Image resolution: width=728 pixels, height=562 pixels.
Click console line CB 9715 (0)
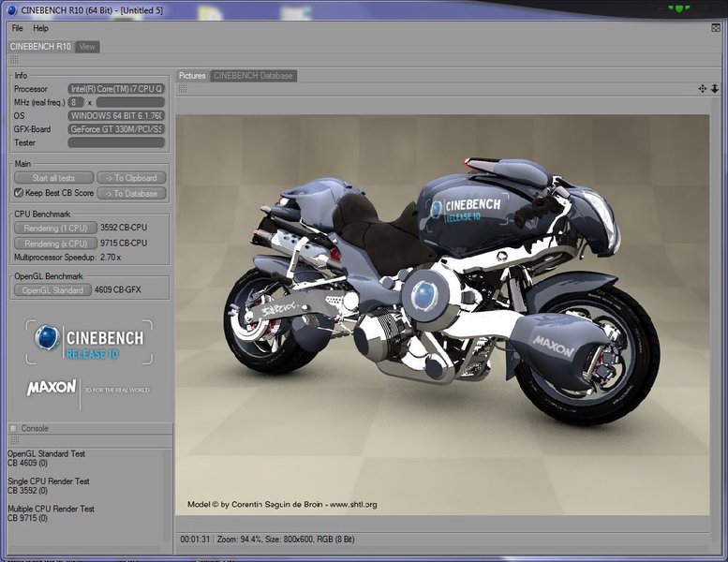[x=27, y=518]
